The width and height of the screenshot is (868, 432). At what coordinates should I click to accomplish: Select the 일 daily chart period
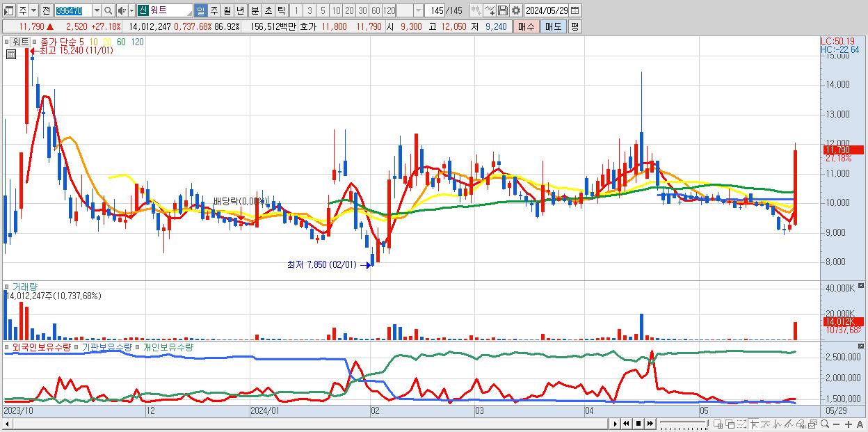200,11
